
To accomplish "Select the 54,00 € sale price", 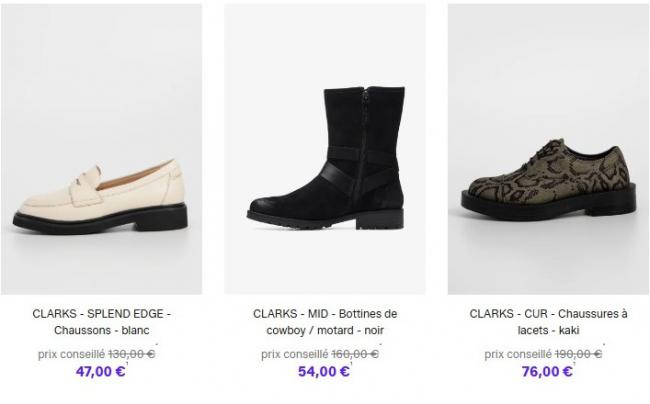I will (322, 371).
